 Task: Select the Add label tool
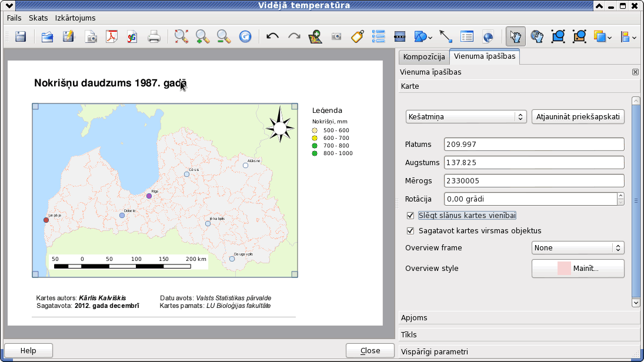358,36
